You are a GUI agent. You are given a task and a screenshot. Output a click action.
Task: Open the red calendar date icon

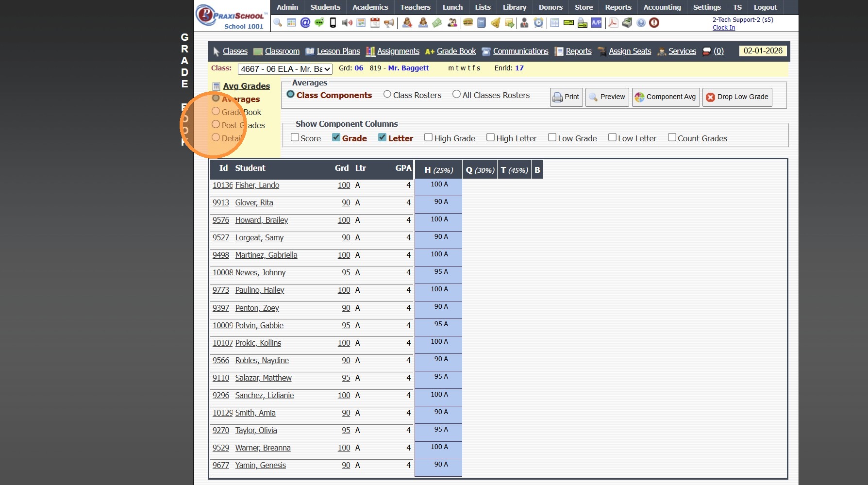click(x=375, y=23)
